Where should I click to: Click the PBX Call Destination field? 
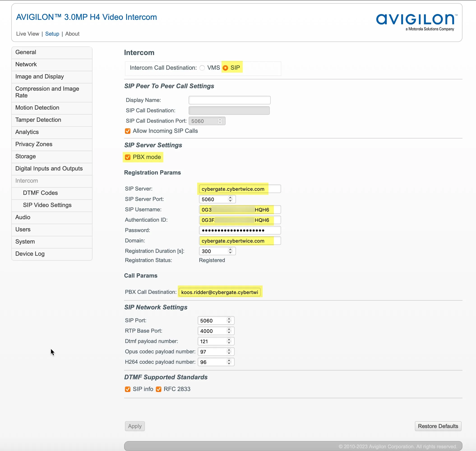click(220, 292)
